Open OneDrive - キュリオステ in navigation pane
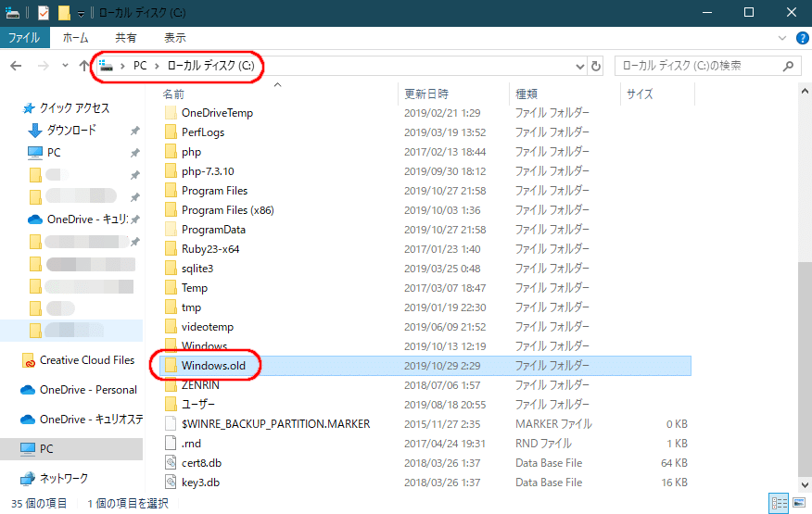812x514 pixels. tap(91, 420)
